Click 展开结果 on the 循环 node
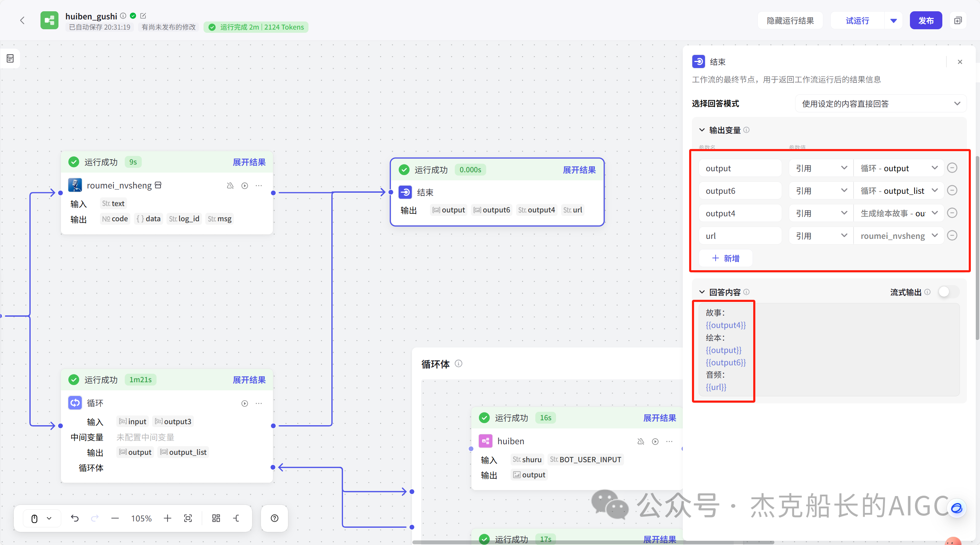Screen dimensions: 980x545 [249, 379]
